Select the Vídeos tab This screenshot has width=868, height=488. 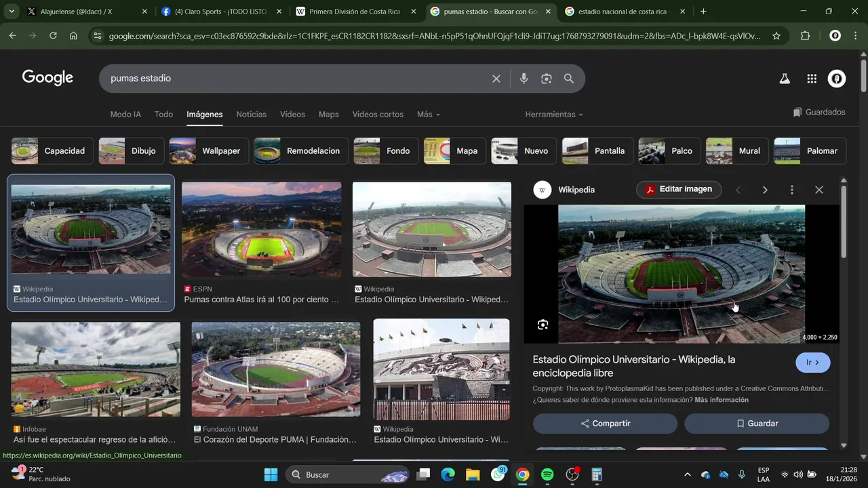(x=292, y=115)
